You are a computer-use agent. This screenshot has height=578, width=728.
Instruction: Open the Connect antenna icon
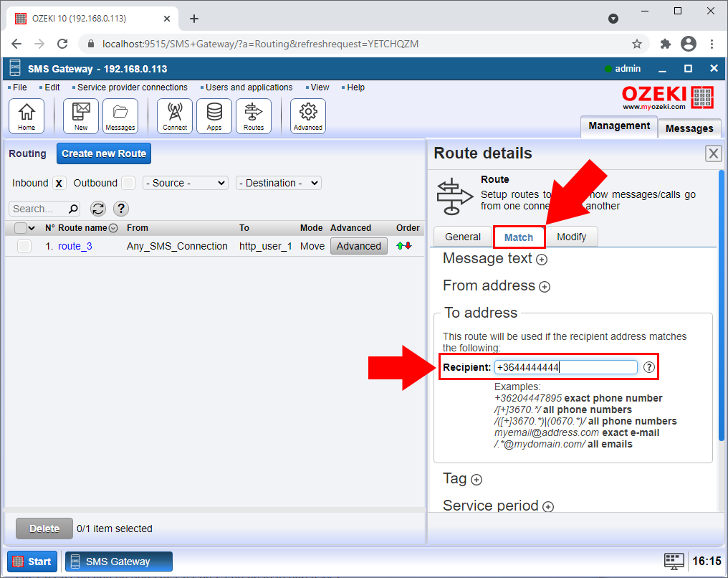[x=175, y=116]
